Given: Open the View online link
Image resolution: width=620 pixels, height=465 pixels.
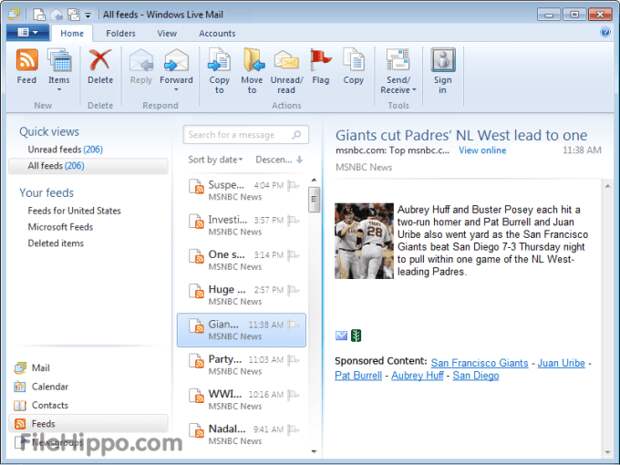Looking at the screenshot, I should pyautogui.click(x=482, y=150).
